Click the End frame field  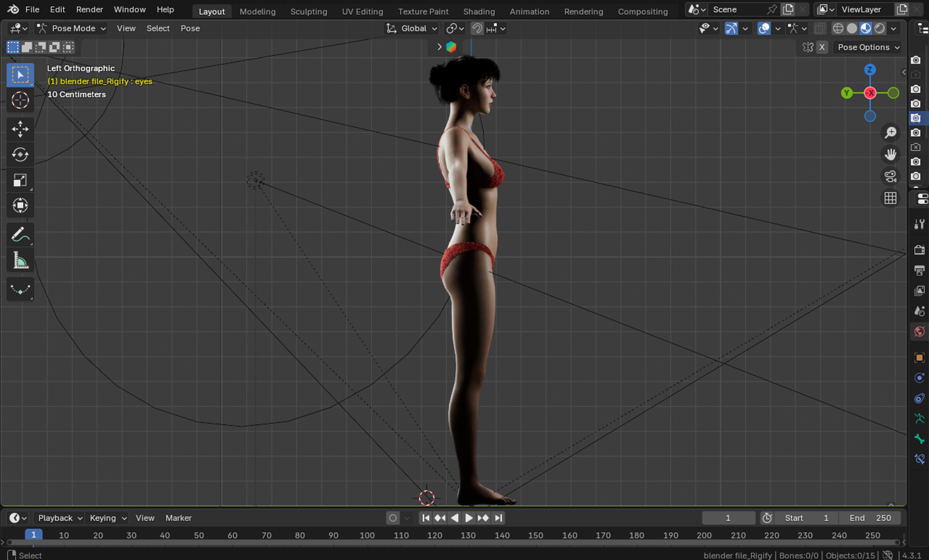871,518
